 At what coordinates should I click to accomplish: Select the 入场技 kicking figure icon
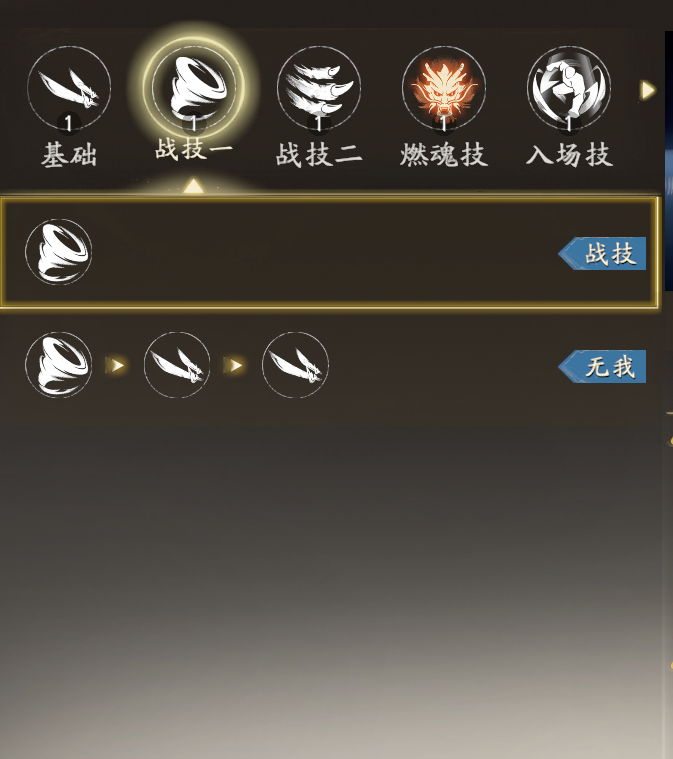tap(569, 88)
